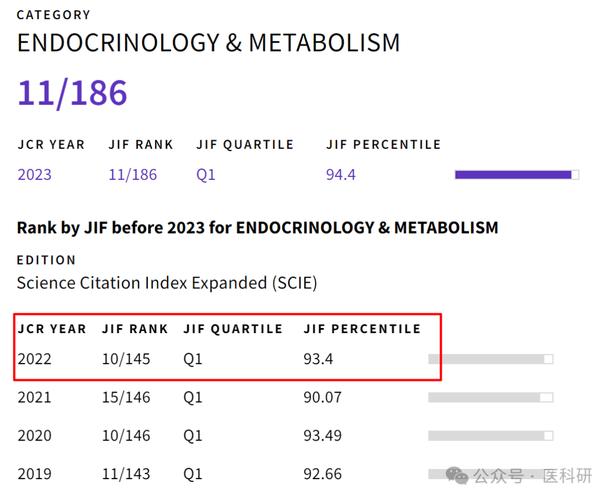Click the WeChat logo watermark icon
611x500 pixels.
pos(457,475)
